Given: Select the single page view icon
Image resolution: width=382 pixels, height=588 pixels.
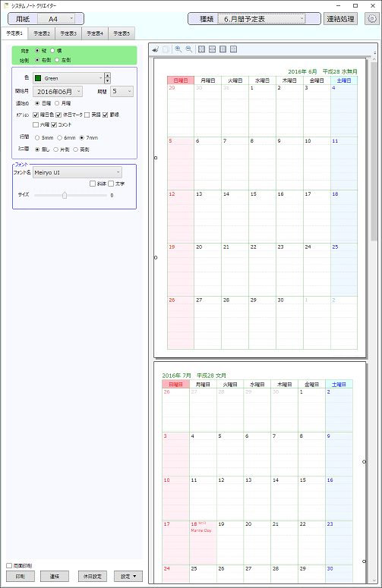Looking at the screenshot, I should click(223, 49).
